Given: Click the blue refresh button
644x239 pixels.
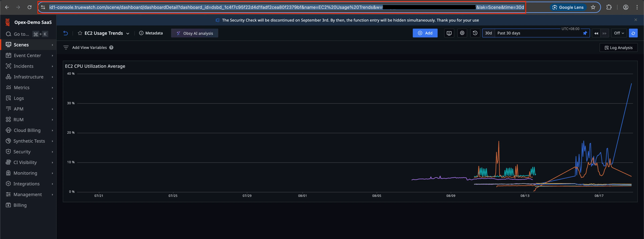Looking at the screenshot, I should click(633, 33).
